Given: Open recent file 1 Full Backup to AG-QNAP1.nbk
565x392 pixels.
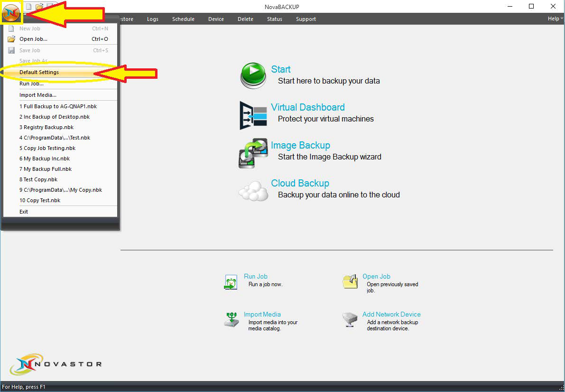Looking at the screenshot, I should (60, 106).
